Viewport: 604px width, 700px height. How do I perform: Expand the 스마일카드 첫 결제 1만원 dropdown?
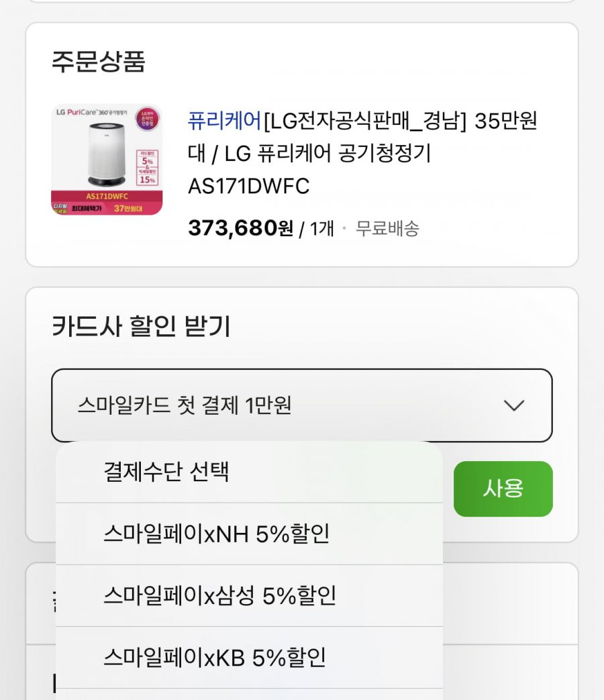(x=302, y=405)
